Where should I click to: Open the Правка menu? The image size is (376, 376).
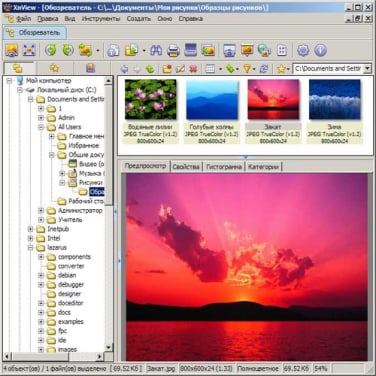48,19
